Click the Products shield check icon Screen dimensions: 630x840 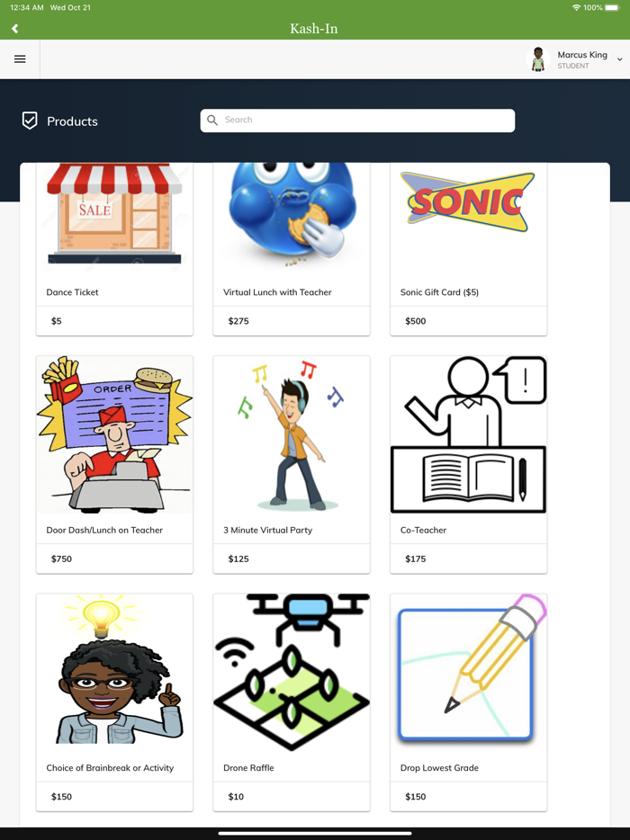point(30,121)
